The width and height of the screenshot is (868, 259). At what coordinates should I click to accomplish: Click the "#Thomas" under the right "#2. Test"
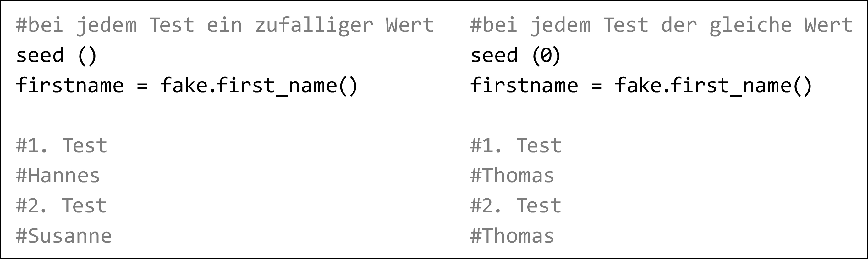pyautogui.click(x=512, y=236)
